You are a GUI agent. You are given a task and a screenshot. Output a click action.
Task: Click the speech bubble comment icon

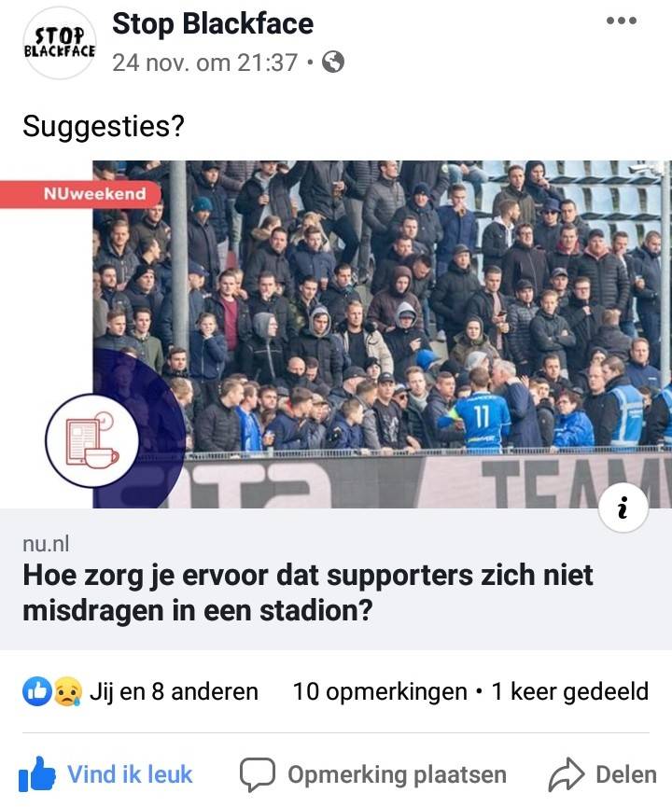coord(258,774)
